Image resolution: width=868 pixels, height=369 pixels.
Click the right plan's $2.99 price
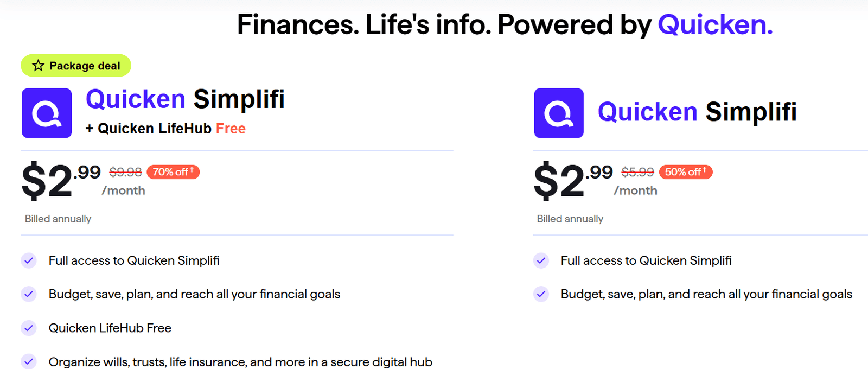(x=573, y=180)
